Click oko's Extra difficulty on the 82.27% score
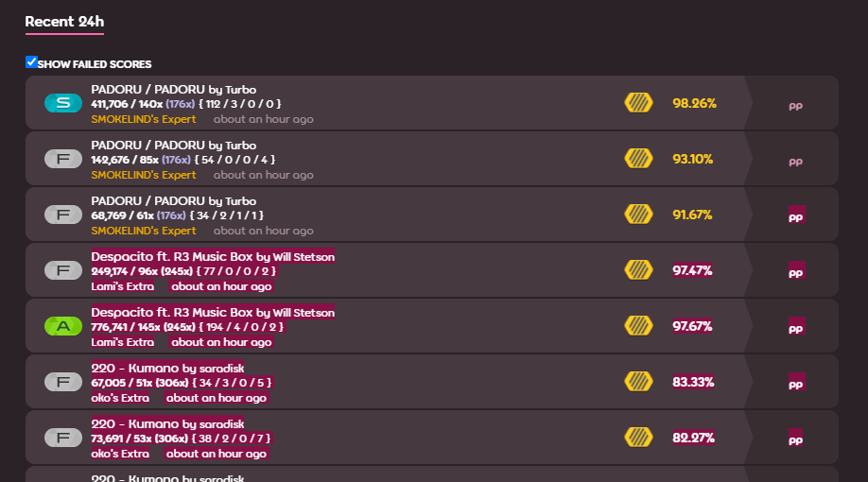 120,454
